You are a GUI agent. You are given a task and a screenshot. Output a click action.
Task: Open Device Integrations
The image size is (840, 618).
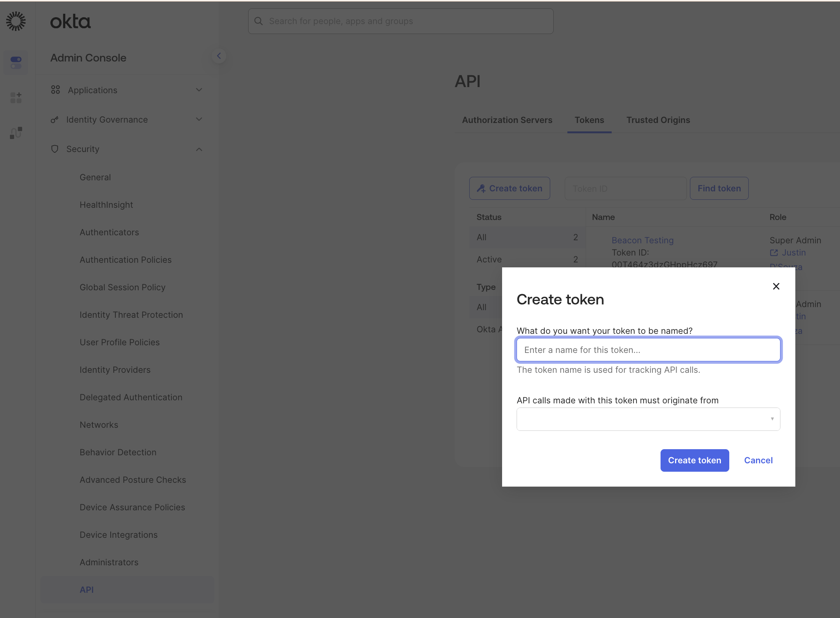point(119,535)
